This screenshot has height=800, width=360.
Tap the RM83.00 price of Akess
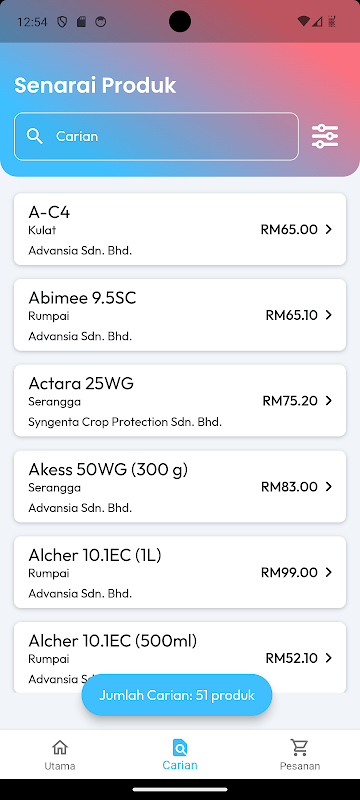pyautogui.click(x=289, y=487)
